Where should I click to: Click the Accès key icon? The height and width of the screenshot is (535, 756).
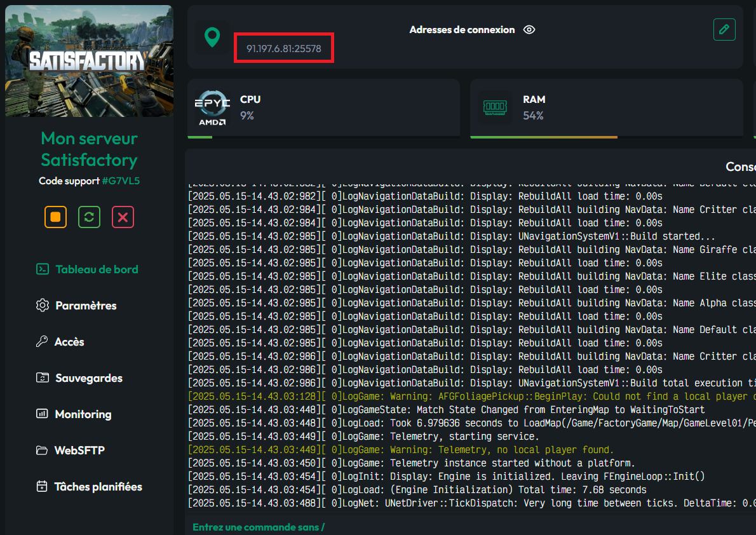[42, 342]
